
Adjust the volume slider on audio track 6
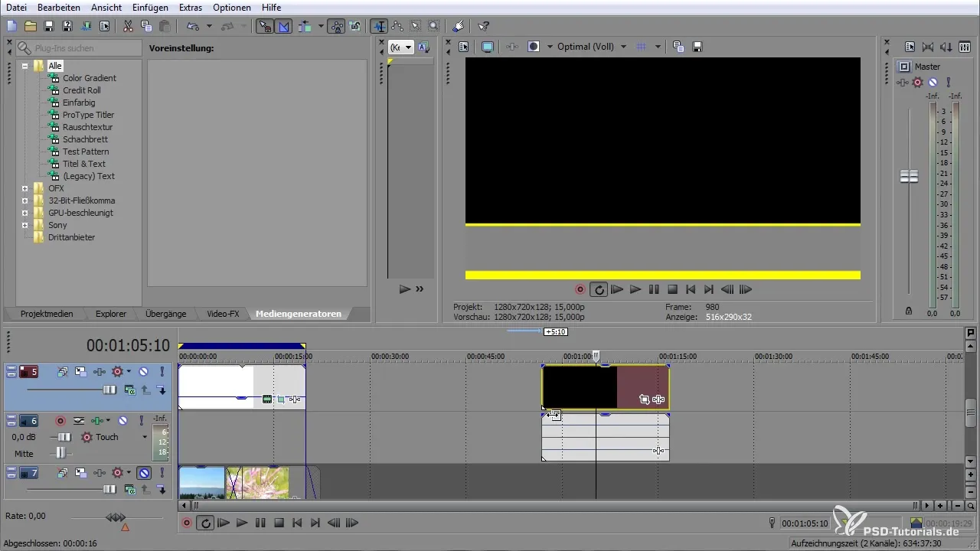64,437
